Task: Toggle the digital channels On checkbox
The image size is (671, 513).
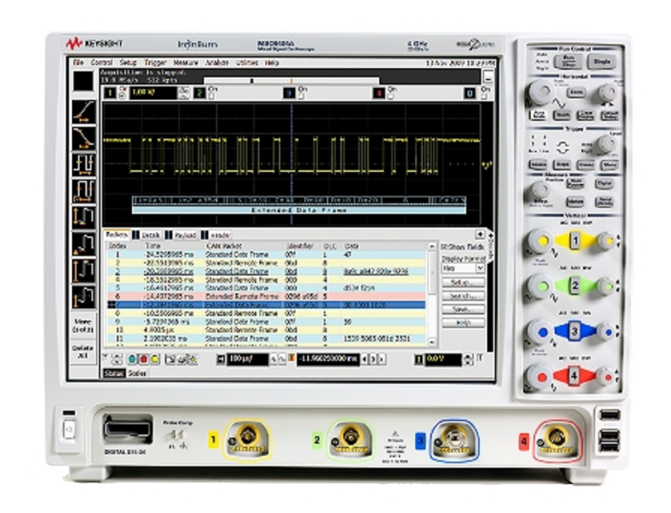Action: (x=484, y=96)
